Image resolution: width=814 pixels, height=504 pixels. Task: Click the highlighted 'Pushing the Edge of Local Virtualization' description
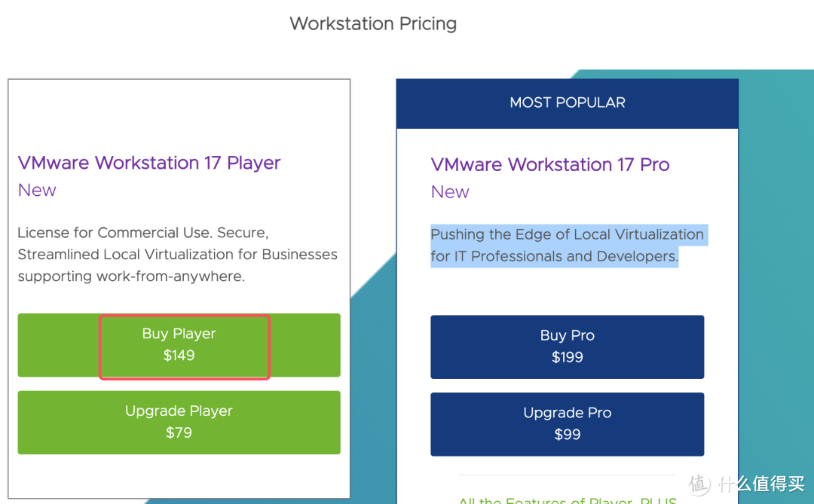click(568, 246)
